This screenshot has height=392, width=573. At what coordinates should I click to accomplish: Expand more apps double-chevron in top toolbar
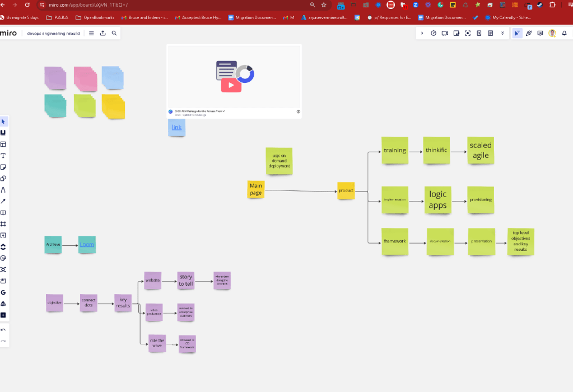pyautogui.click(x=502, y=33)
